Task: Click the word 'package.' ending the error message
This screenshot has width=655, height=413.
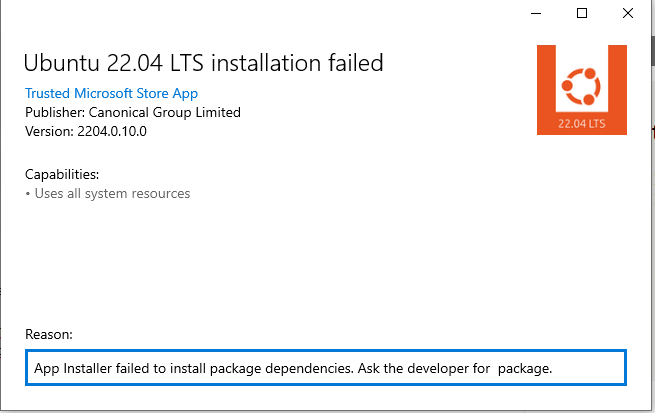Action: pyautogui.click(x=525, y=368)
